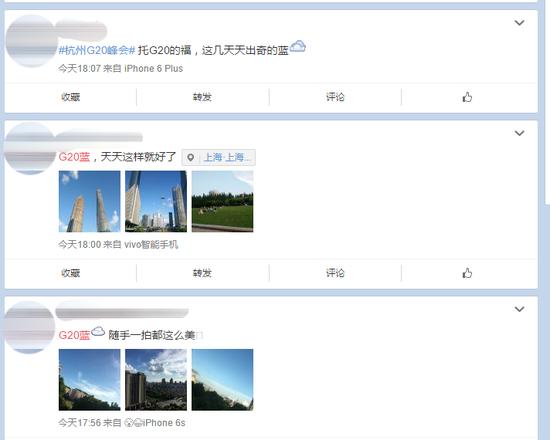Image resolution: width=550 pixels, height=440 pixels.
Task: Click the vivo智能手机 source link
Action: (151, 244)
